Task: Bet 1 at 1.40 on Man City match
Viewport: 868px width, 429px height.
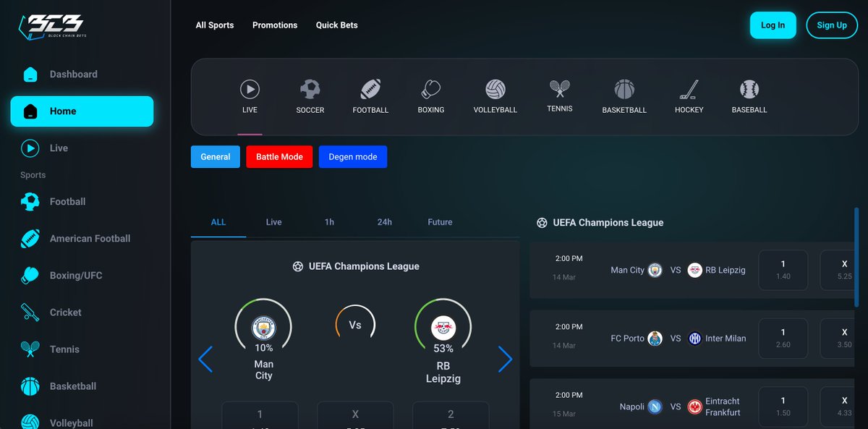Action: pos(783,270)
